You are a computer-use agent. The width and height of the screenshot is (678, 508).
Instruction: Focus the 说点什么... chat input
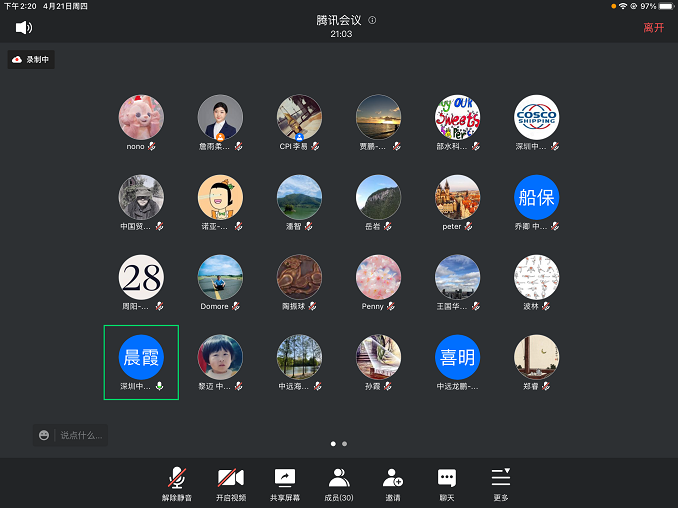(x=81, y=435)
